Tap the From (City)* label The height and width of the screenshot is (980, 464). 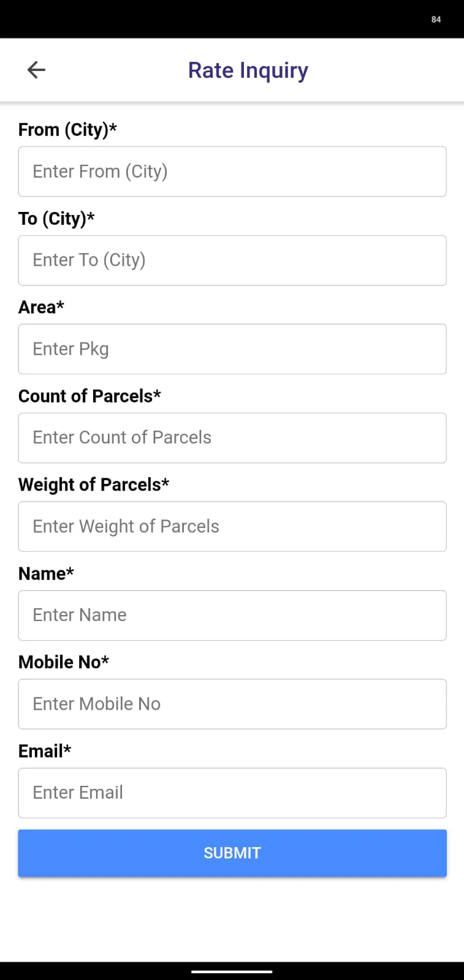coord(67,130)
